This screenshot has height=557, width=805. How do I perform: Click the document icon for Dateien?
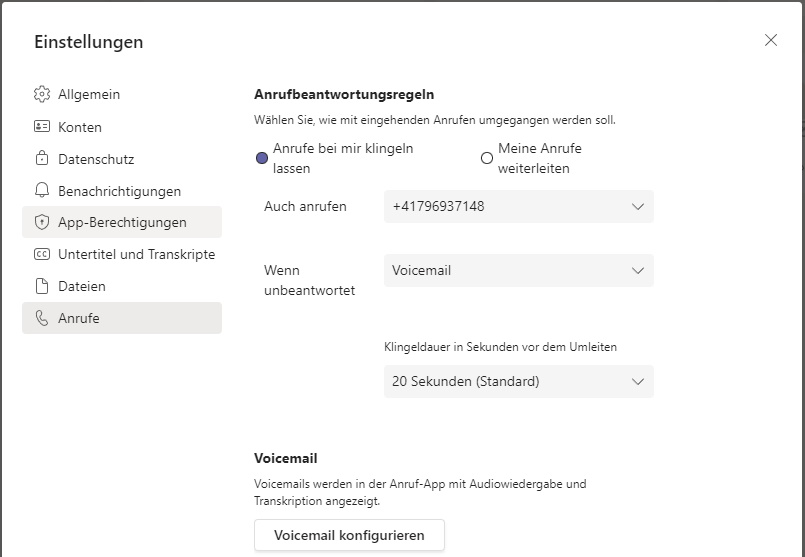pyautogui.click(x=42, y=286)
